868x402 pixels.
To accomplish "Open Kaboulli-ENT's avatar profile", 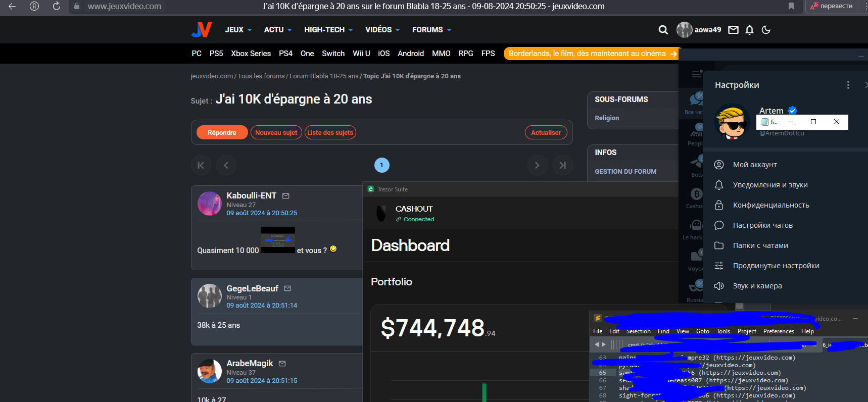I will [209, 204].
